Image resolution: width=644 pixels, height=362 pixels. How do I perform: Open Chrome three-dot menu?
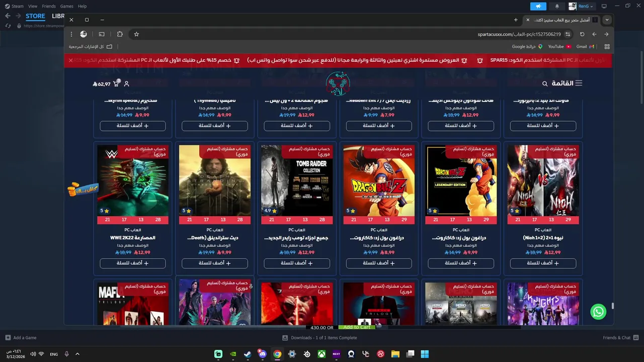71,34
